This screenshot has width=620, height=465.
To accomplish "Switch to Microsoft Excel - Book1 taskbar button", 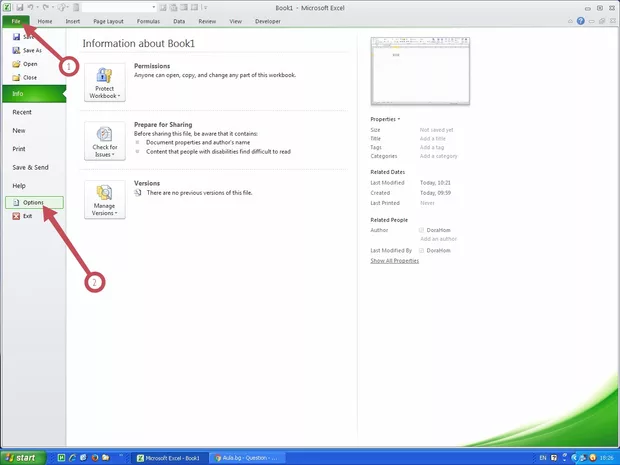I will [168, 458].
